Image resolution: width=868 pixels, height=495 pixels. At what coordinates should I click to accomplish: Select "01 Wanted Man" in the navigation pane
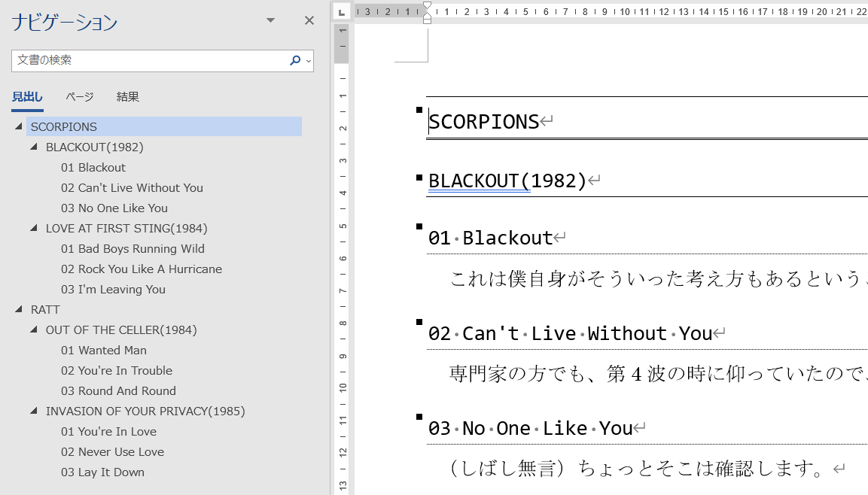(x=104, y=350)
